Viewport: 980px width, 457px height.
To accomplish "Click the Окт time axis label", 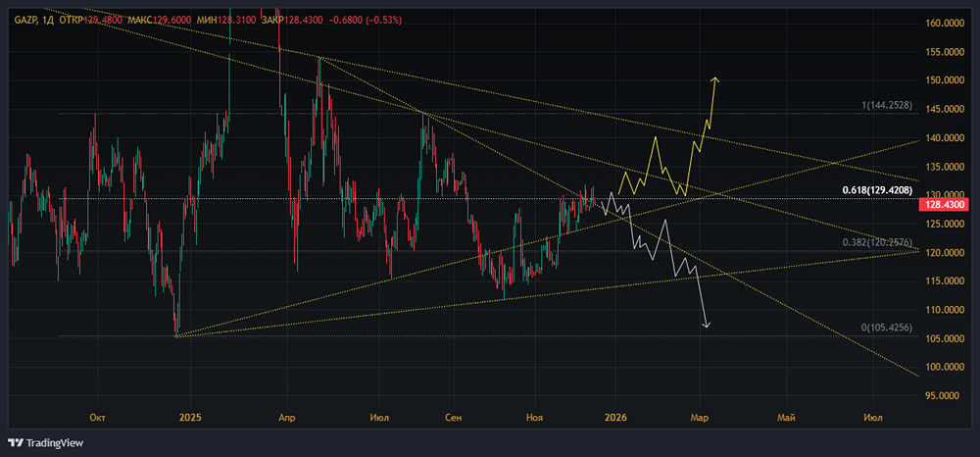I will (x=96, y=417).
